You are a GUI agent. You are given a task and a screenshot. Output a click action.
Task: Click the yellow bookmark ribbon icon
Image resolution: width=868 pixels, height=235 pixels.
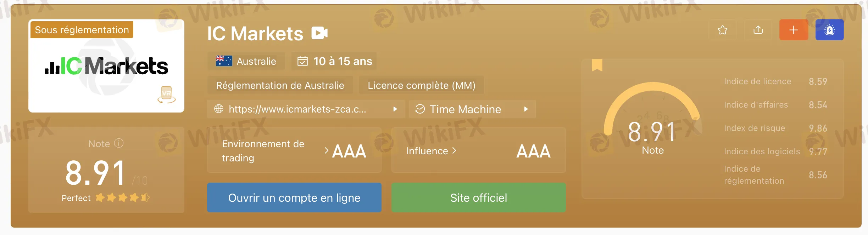click(x=597, y=65)
